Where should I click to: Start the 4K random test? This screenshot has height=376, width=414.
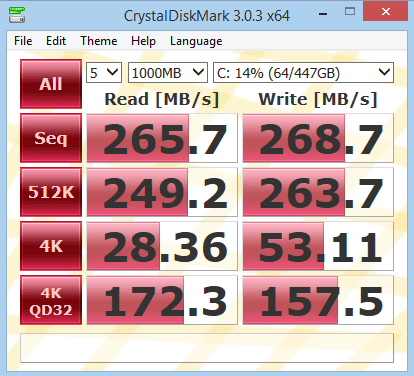(x=51, y=246)
